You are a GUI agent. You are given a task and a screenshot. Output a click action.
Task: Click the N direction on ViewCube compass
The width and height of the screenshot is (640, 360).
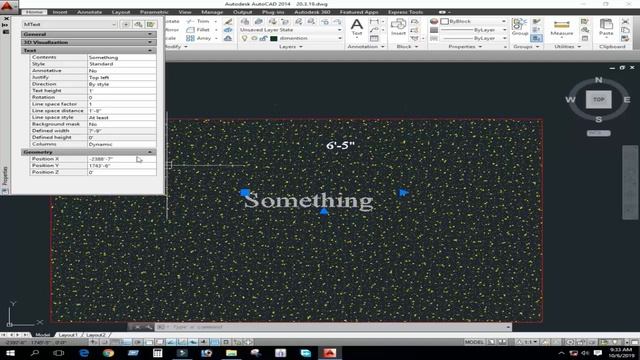point(598,80)
